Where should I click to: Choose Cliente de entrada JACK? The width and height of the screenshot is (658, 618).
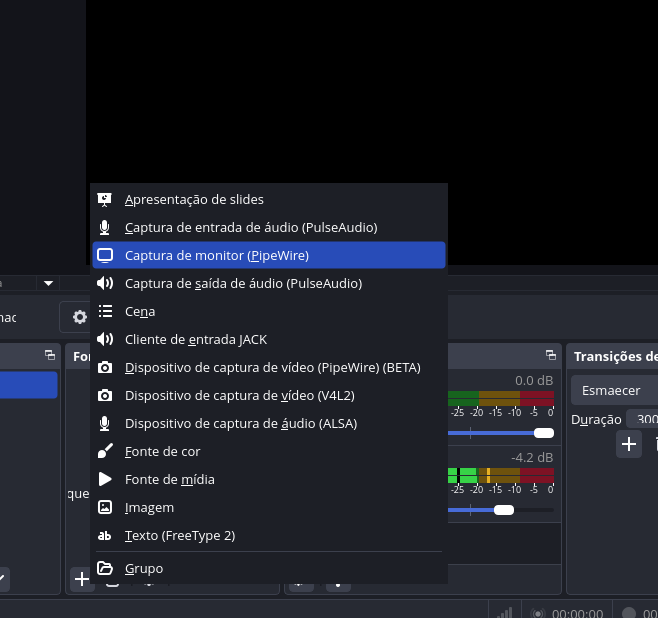coord(269,339)
